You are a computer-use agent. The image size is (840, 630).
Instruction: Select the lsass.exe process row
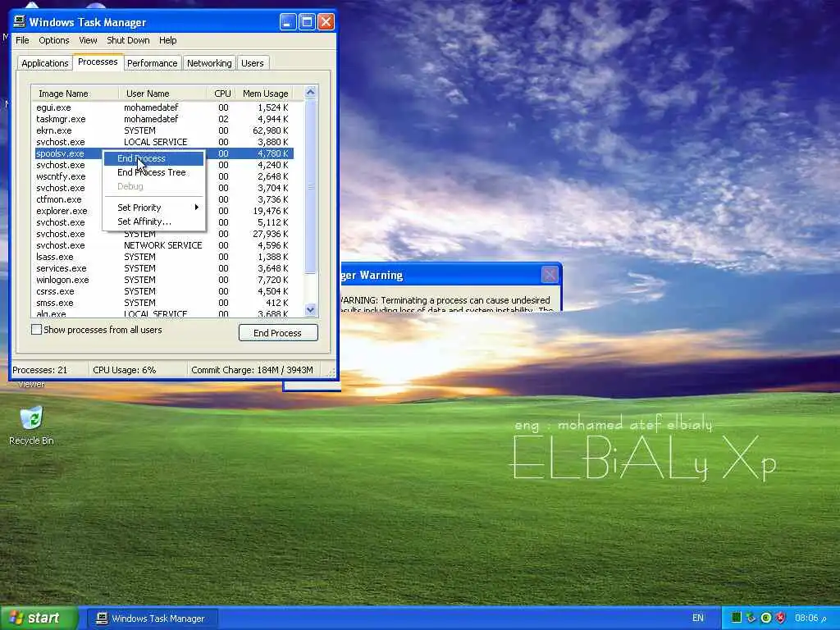tap(163, 257)
